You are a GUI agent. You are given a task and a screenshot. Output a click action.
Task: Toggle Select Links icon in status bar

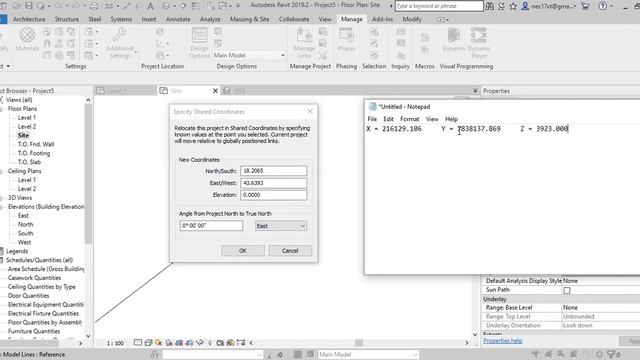pos(536,354)
